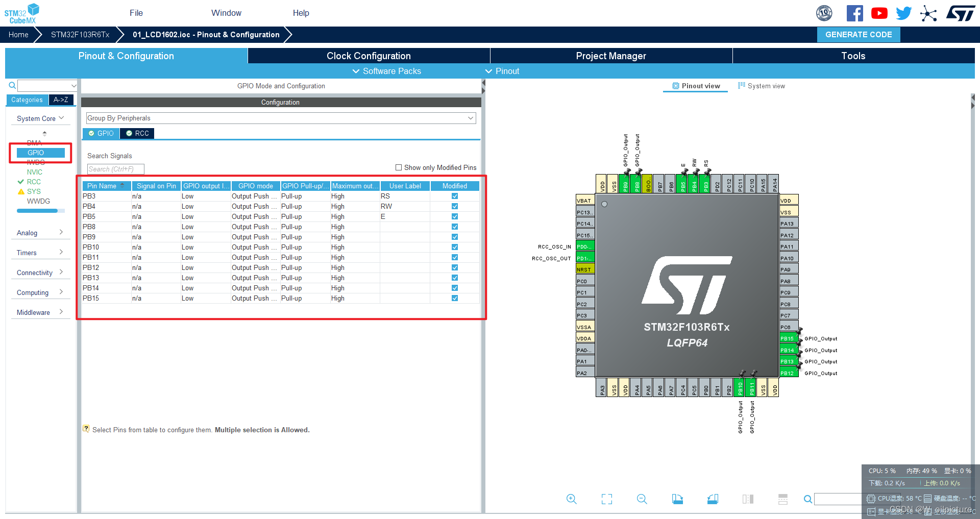Toggle Modified checkbox for PB8 row
The height and width of the screenshot is (519, 980).
click(455, 227)
